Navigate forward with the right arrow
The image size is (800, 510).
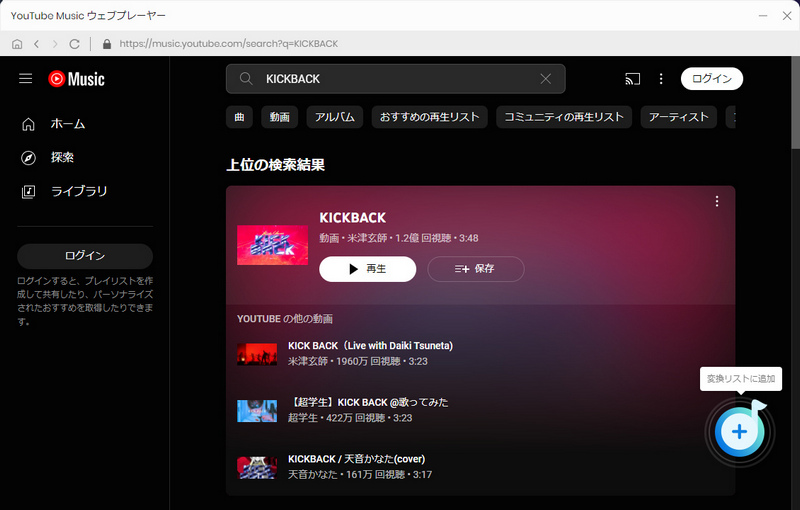click(x=55, y=44)
